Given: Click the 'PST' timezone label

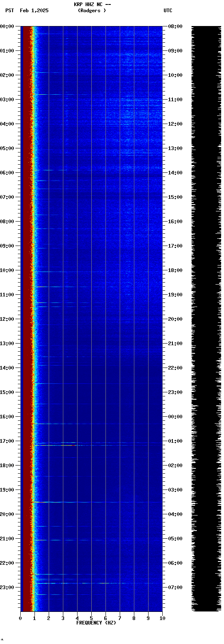Looking at the screenshot, I should tap(10, 11).
